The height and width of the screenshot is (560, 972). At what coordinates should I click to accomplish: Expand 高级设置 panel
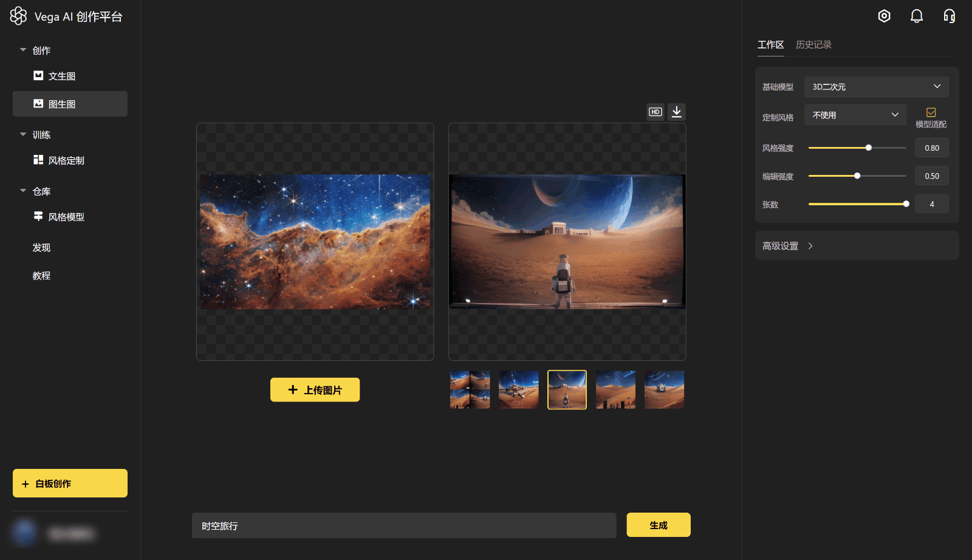[857, 245]
